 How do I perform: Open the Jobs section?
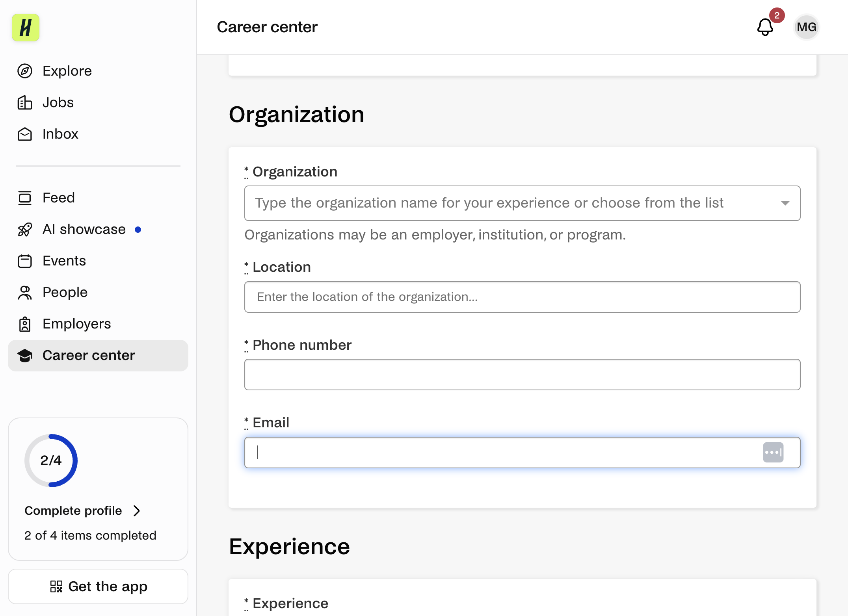point(98,102)
